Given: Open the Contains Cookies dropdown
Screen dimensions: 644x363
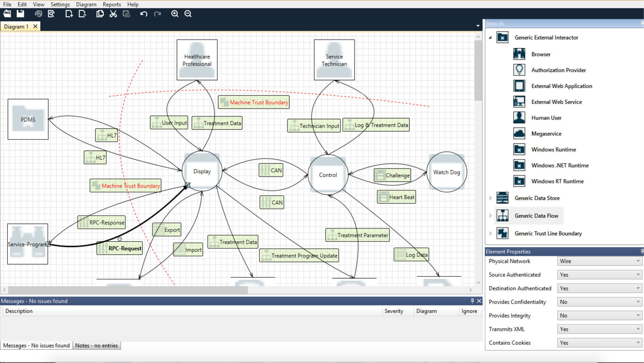Looking at the screenshot, I should pos(600,343).
